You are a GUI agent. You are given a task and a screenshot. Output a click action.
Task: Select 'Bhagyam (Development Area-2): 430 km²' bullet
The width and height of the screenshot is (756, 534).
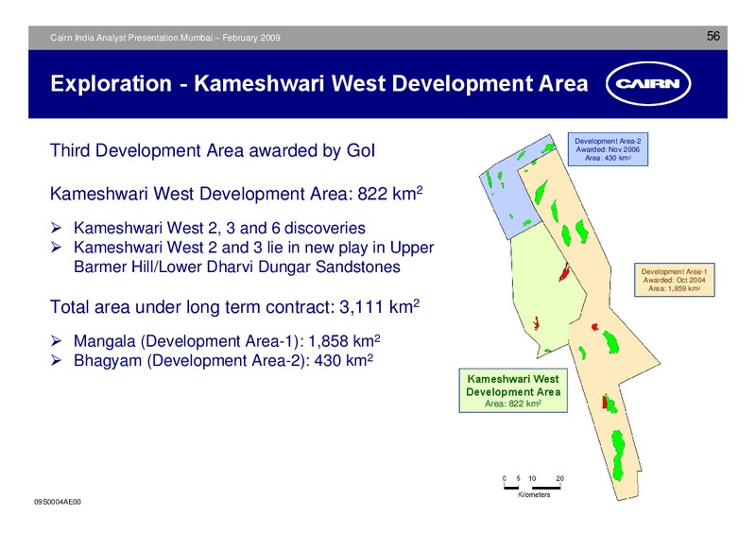click(223, 360)
